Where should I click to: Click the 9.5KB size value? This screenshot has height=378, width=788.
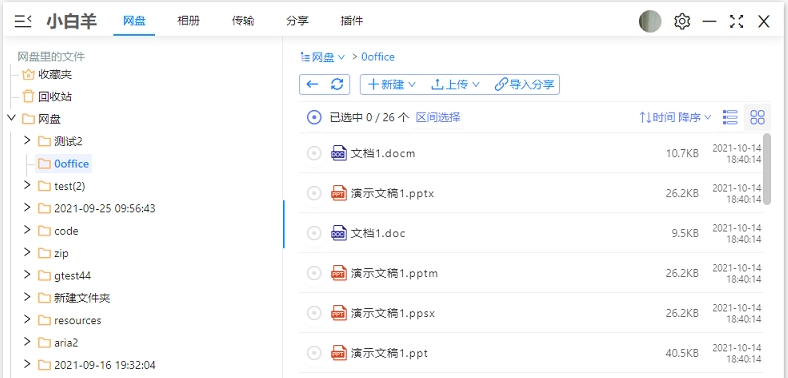[x=685, y=234]
